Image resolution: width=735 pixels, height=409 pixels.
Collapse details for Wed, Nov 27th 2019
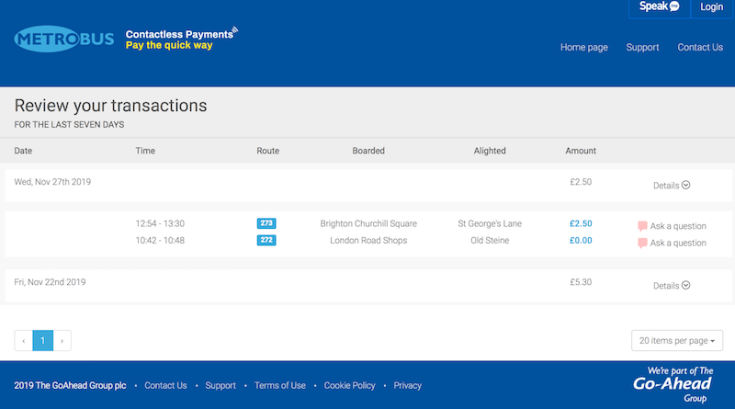pyautogui.click(x=671, y=185)
